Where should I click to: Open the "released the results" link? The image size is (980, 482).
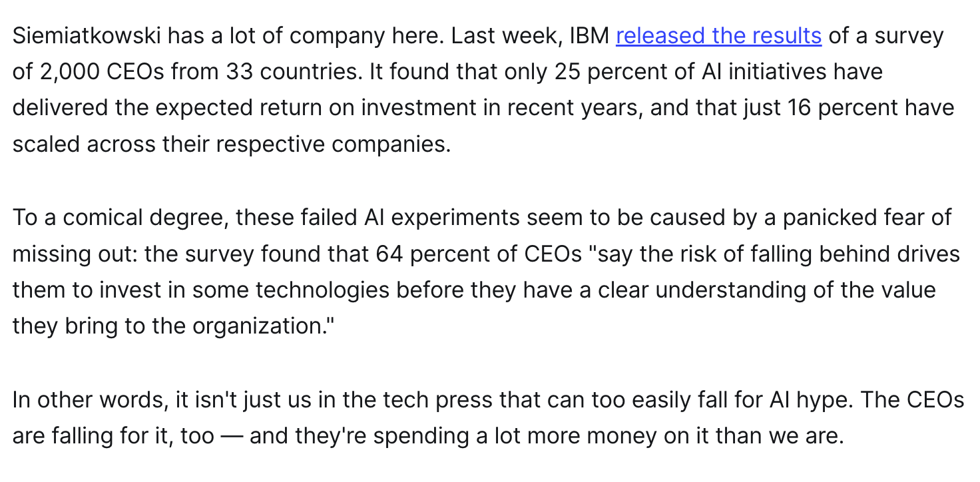coord(718,35)
